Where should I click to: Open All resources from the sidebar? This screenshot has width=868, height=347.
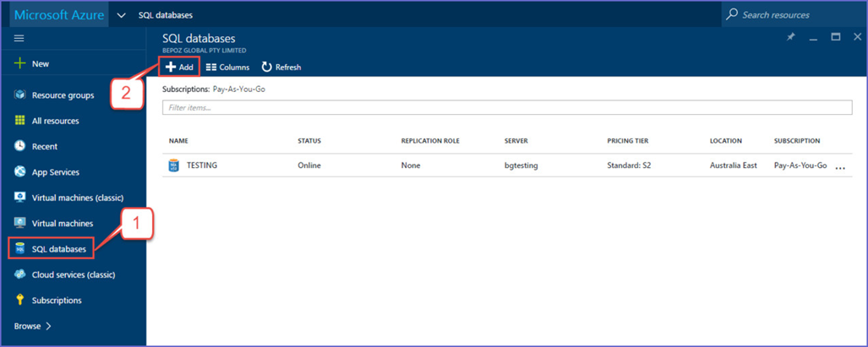coord(55,121)
